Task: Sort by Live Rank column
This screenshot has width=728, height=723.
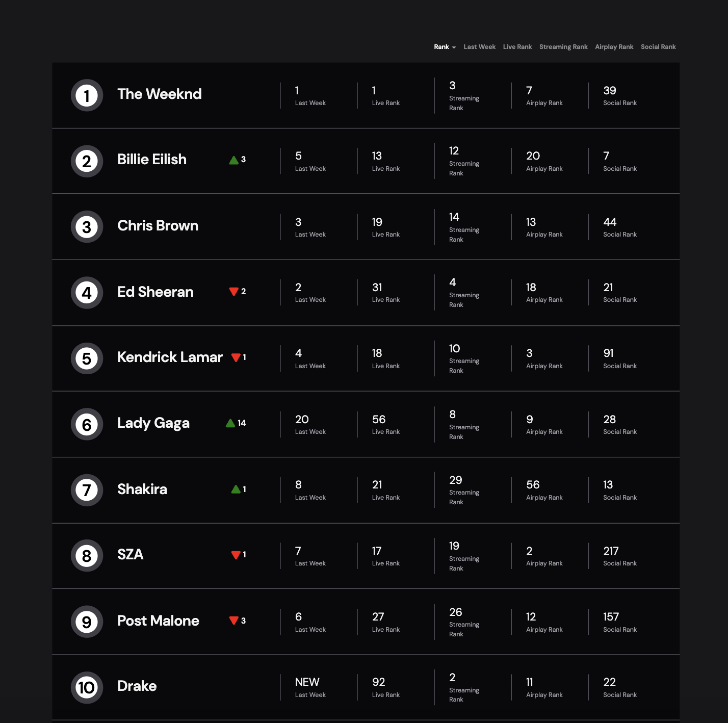Action: tap(517, 47)
